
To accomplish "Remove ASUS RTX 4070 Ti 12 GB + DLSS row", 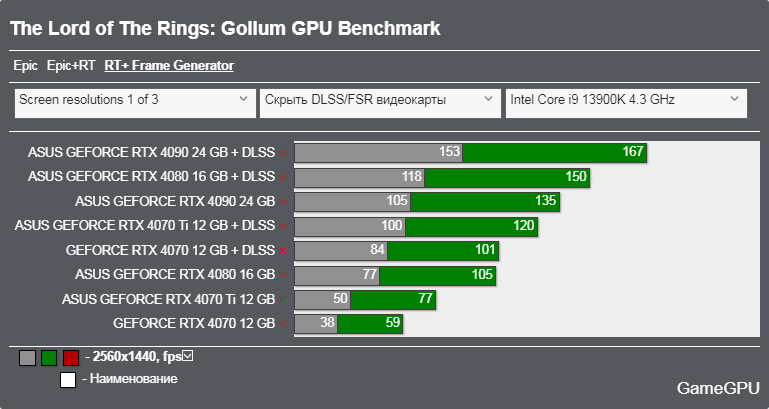I will (x=282, y=226).
